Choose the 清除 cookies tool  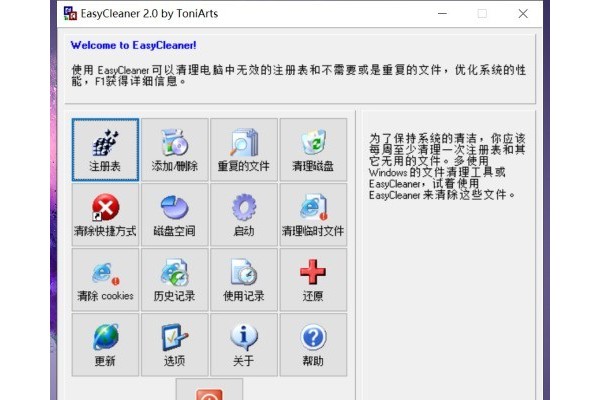pos(105,280)
